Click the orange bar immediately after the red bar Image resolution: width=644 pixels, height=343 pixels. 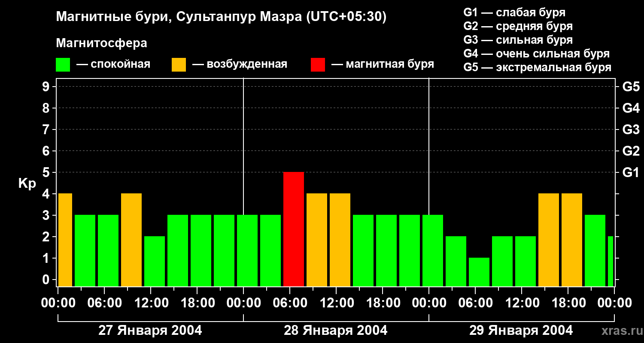[x=317, y=240]
